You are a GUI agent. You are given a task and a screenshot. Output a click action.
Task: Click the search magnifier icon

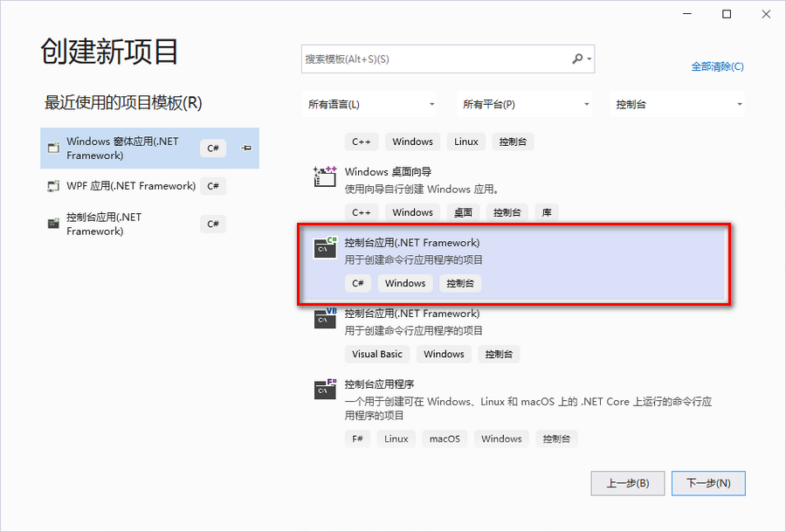click(577, 59)
